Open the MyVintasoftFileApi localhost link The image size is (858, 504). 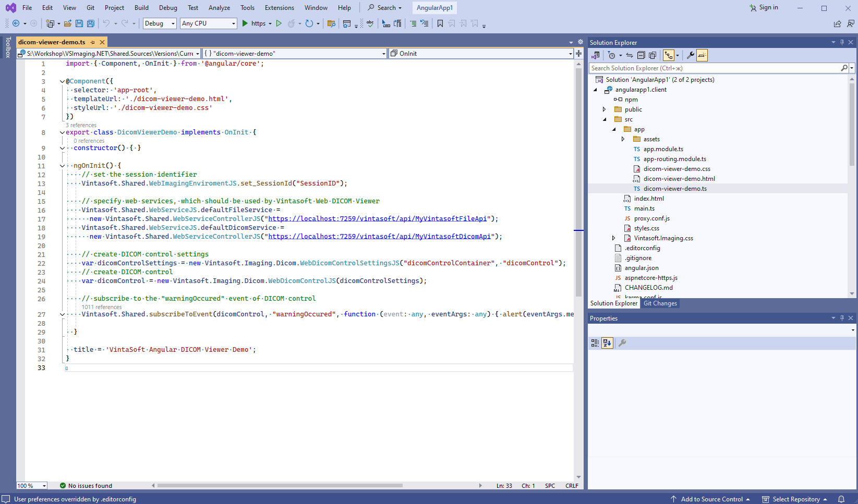[x=377, y=219]
